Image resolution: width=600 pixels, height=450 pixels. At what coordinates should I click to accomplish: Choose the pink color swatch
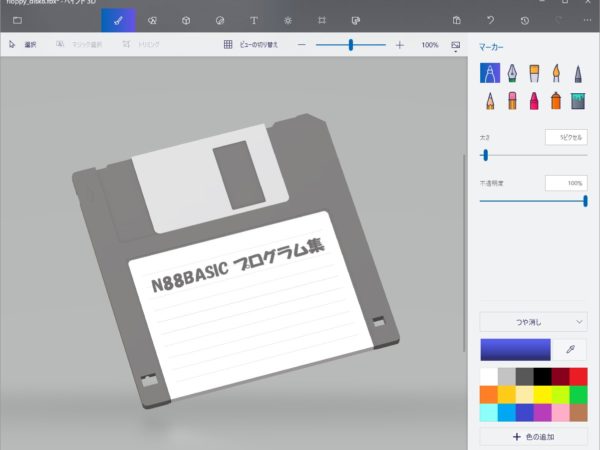click(x=561, y=412)
